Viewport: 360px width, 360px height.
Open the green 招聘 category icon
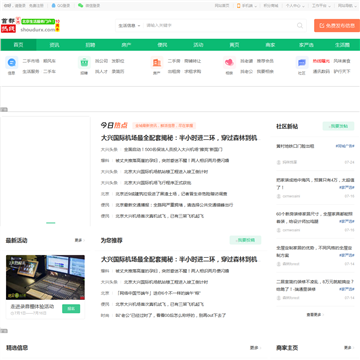tap(84, 62)
